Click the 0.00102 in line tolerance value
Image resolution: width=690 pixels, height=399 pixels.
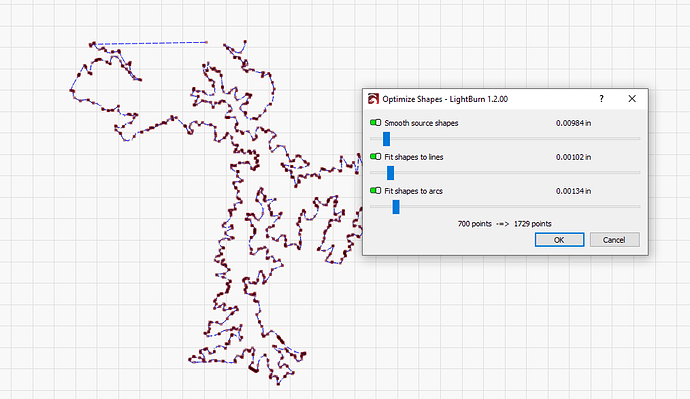tap(573, 157)
